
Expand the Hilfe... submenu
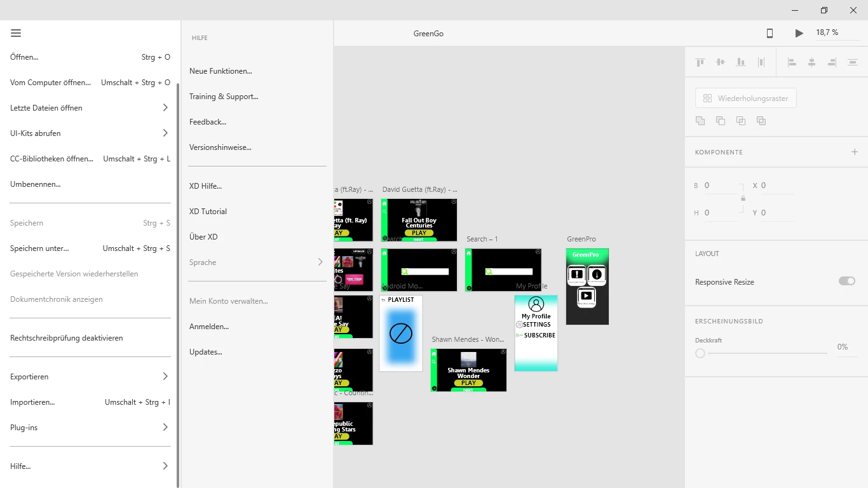90,466
